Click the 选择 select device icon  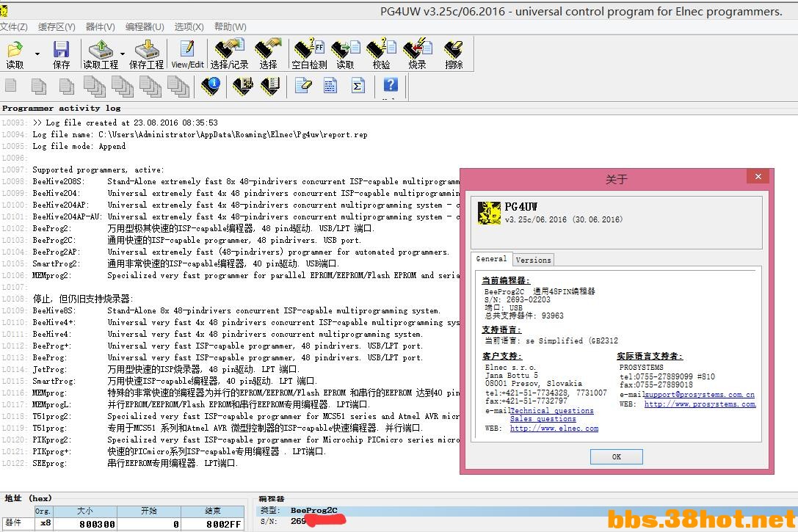point(268,54)
